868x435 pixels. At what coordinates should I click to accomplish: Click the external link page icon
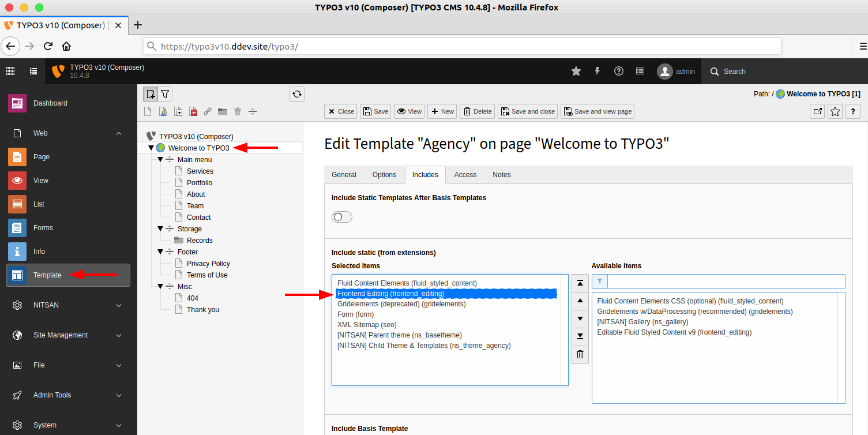coord(208,111)
